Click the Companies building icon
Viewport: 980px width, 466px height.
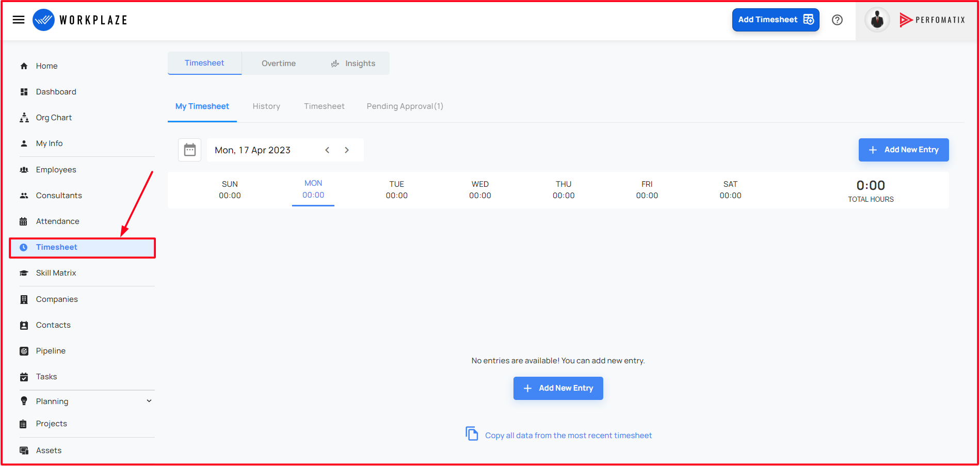click(24, 299)
